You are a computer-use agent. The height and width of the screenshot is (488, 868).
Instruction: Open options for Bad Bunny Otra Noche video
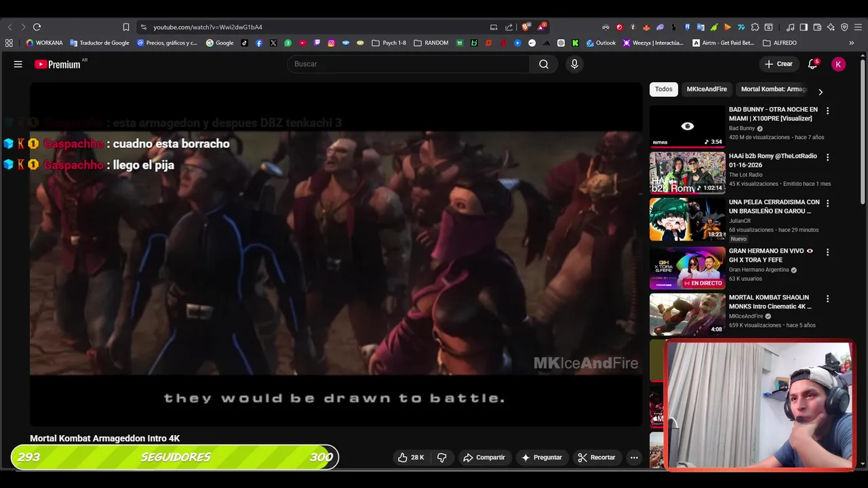(x=827, y=110)
